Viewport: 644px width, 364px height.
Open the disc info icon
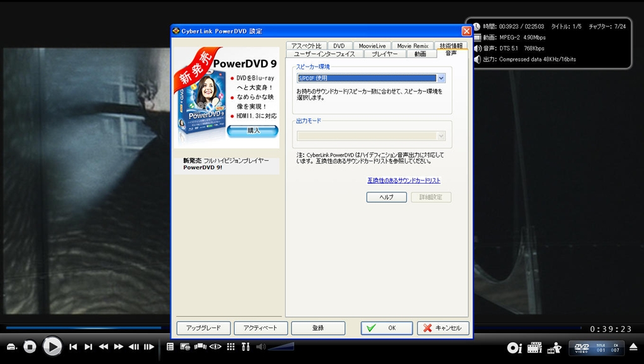(514, 348)
